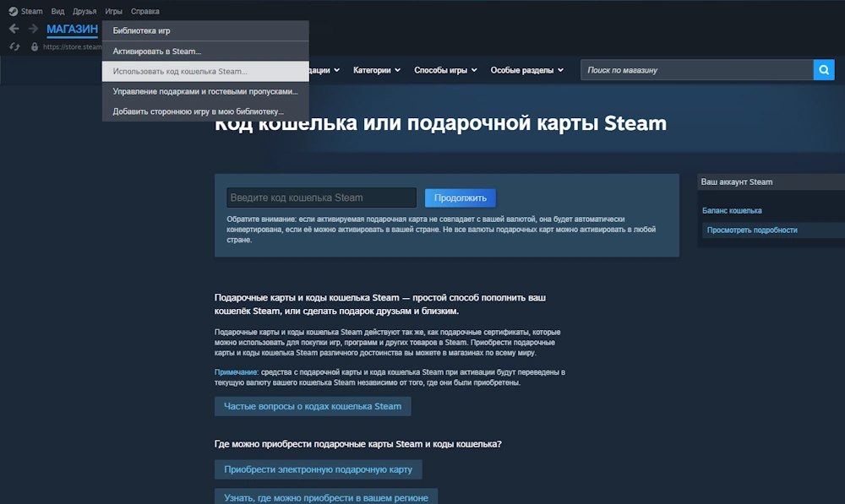Image resolution: width=845 pixels, height=504 pixels.
Task: Click the Поиск по магазину search field
Action: [x=696, y=70]
